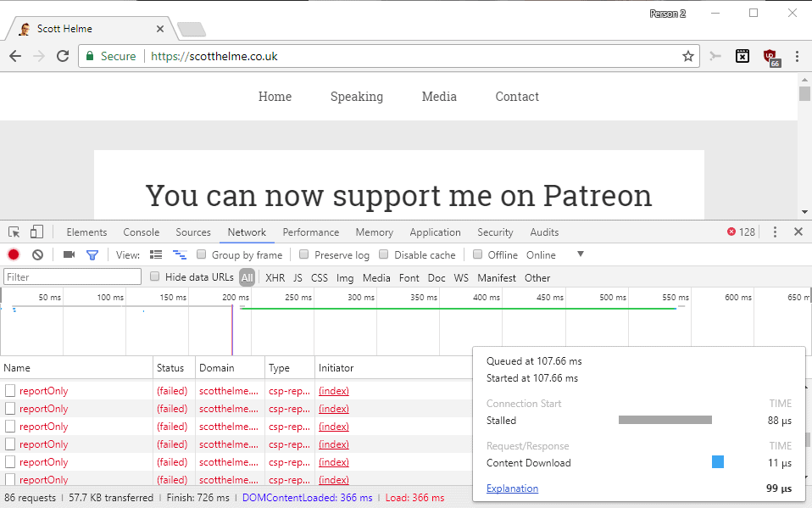
Task: Open the Online throttling dropdown
Action: 541,255
